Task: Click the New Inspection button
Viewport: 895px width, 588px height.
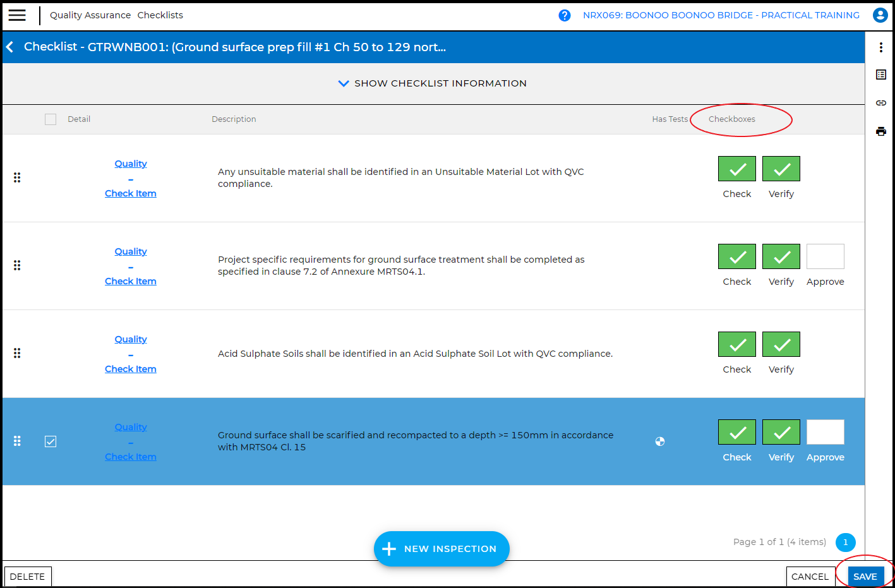Action: [441, 549]
